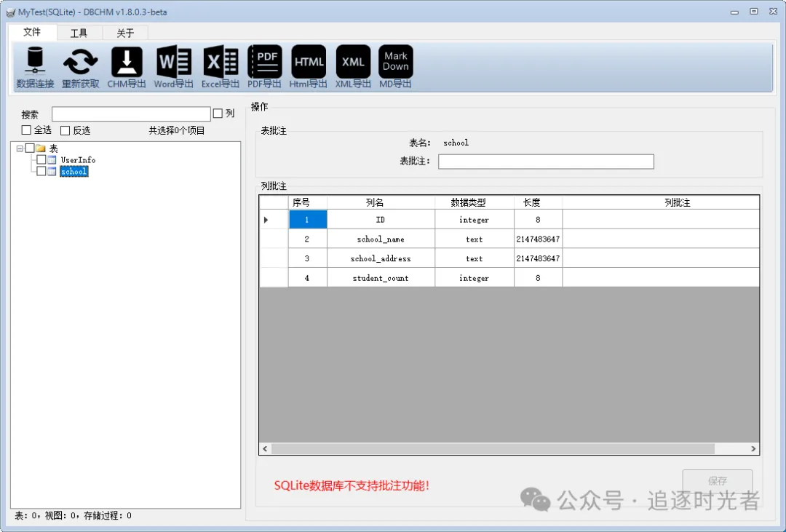Click the horizontal scrollbar right arrow
Screen dimensions: 786x532
pyautogui.click(x=753, y=449)
